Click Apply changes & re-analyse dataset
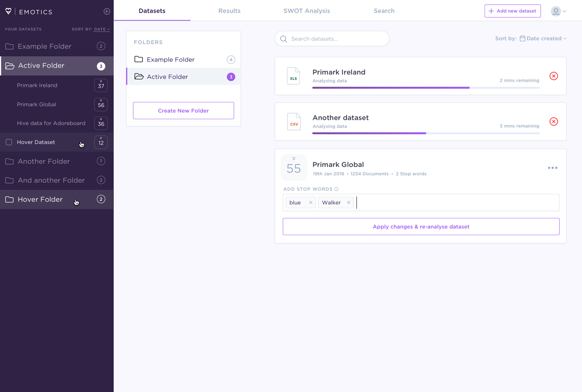The height and width of the screenshot is (392, 582). [x=421, y=227]
